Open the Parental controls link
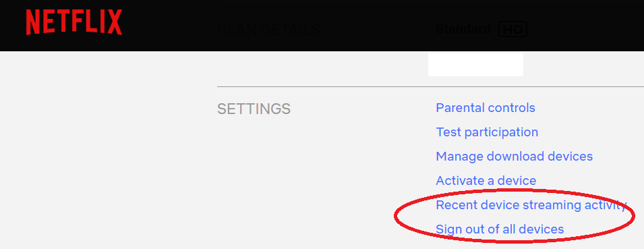The width and height of the screenshot is (644, 249). 486,108
